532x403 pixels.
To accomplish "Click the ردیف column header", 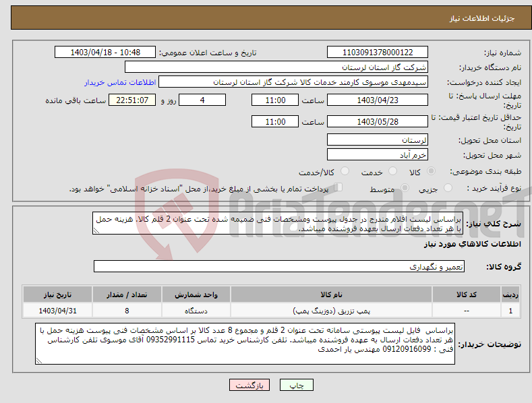I will tap(510, 294).
